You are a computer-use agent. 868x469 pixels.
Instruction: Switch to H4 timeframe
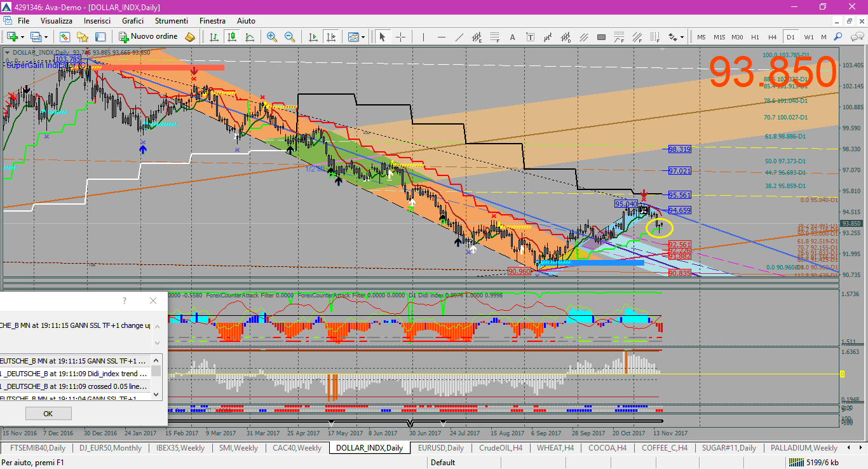coord(773,37)
